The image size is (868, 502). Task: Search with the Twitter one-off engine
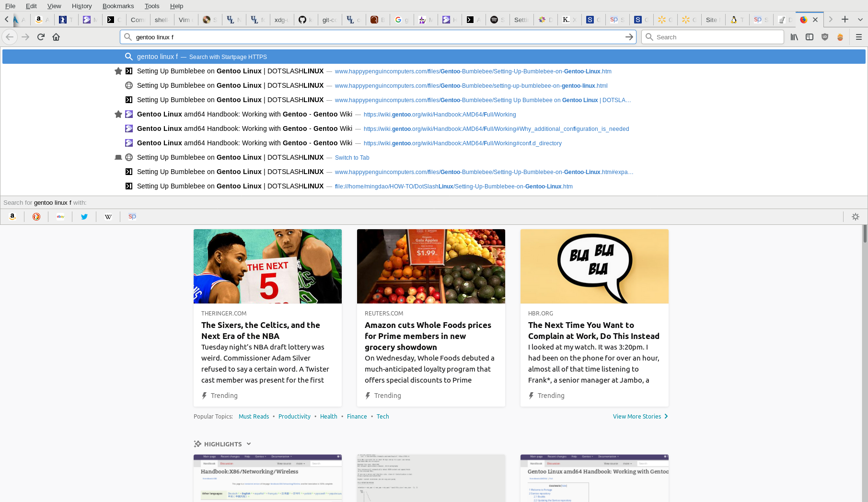[84, 217]
